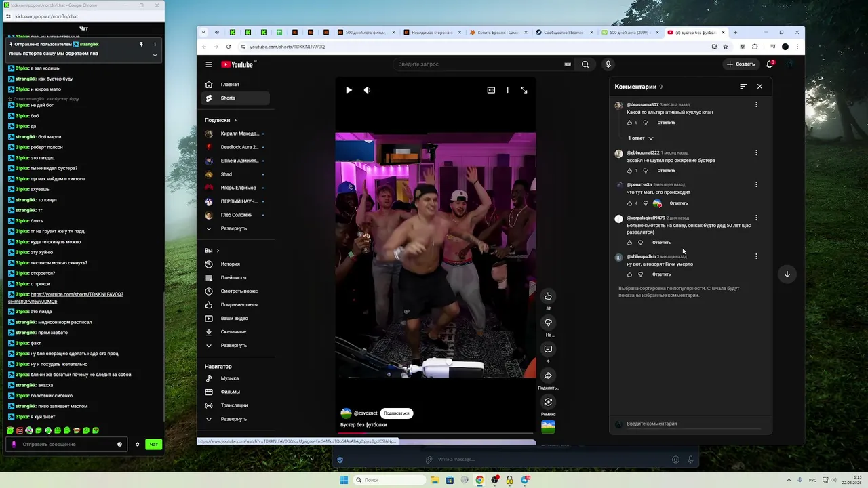This screenshot has width=868, height=488.
Task: Close the comments panel
Action: point(759,87)
